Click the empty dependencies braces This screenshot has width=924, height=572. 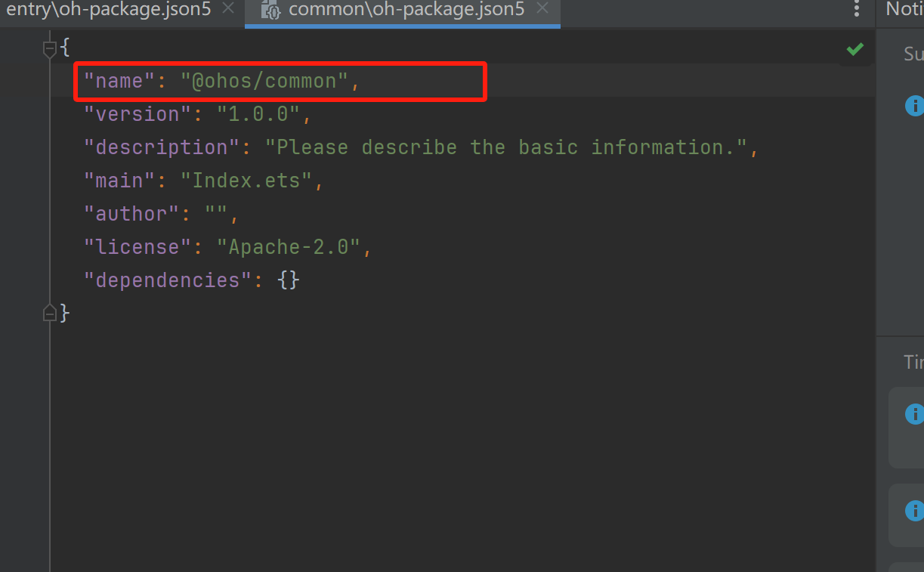click(x=289, y=280)
